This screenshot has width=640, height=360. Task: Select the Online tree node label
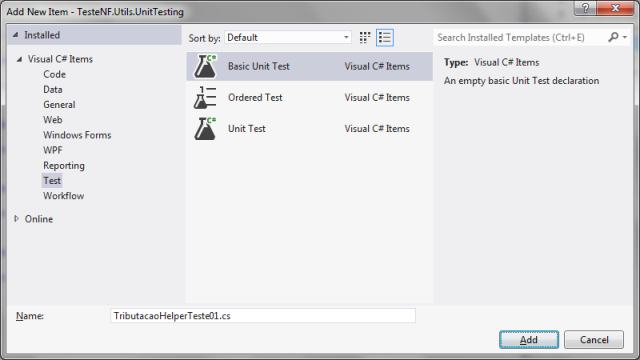[39, 219]
